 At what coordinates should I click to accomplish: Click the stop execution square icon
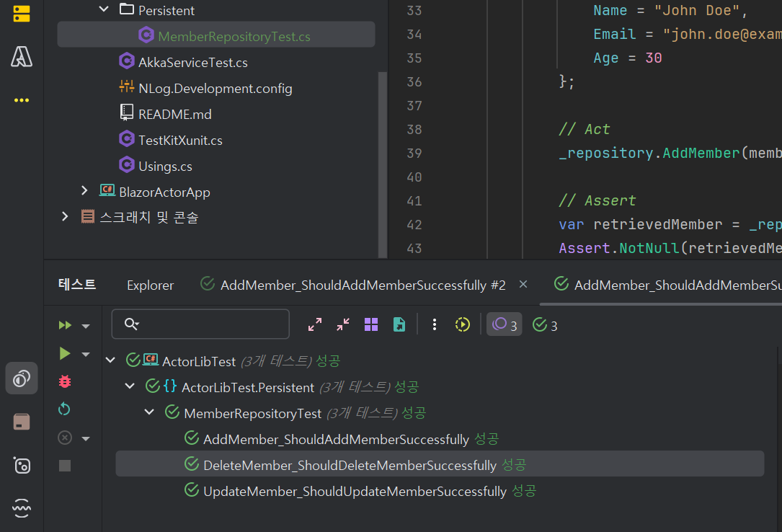point(65,466)
